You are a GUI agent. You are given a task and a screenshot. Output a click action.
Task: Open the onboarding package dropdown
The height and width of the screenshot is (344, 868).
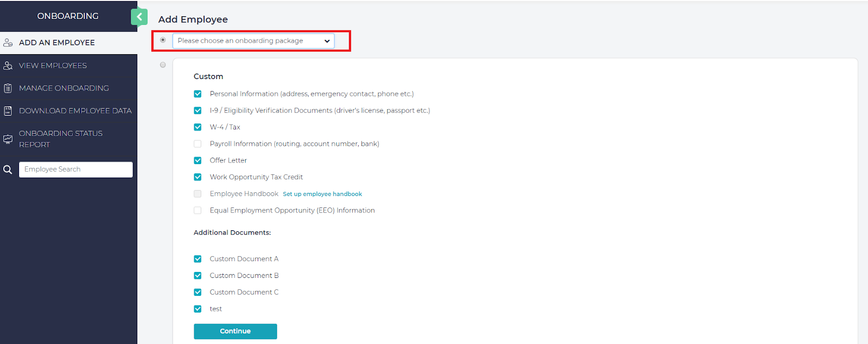[x=253, y=41]
